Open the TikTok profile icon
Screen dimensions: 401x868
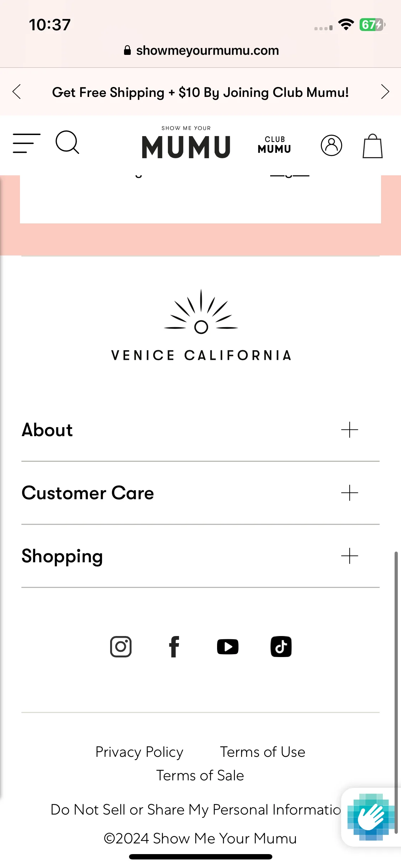(281, 646)
